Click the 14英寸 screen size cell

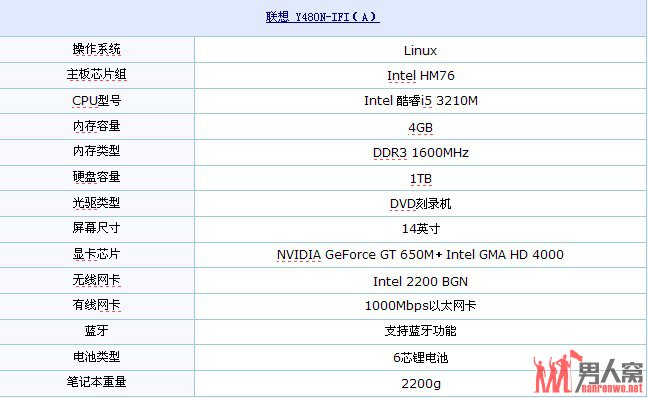click(x=420, y=229)
